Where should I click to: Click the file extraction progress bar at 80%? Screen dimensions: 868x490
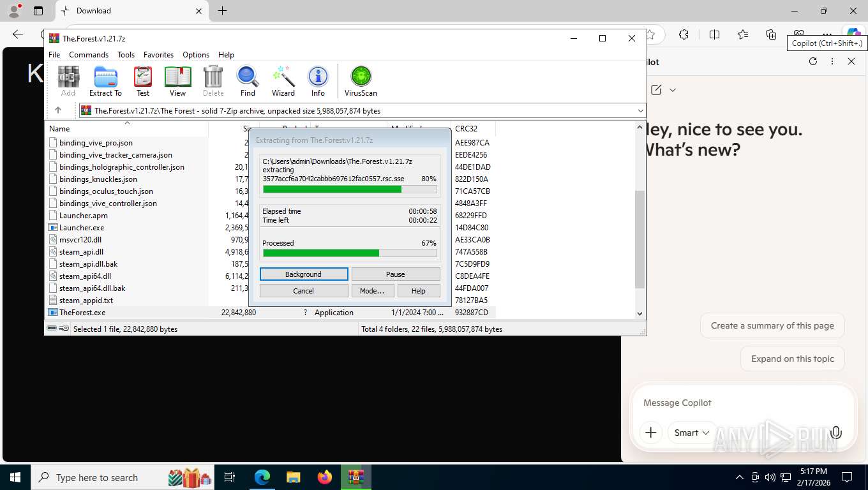pyautogui.click(x=350, y=189)
